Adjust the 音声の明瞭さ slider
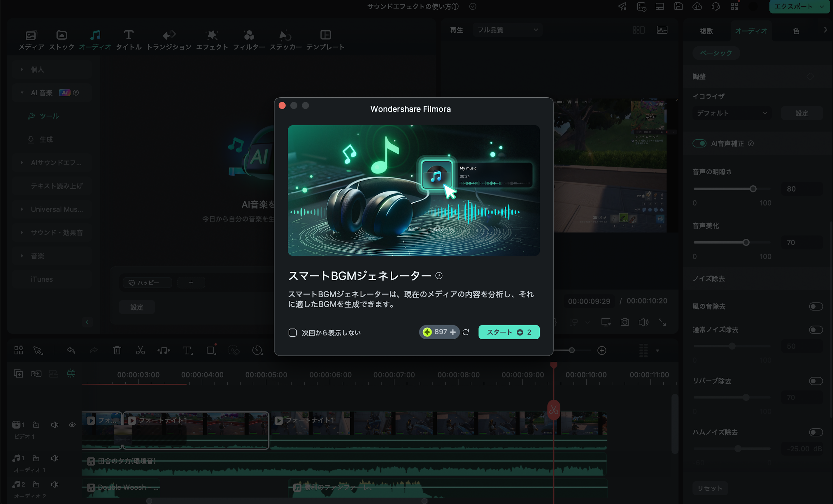The height and width of the screenshot is (504, 833). (x=753, y=189)
